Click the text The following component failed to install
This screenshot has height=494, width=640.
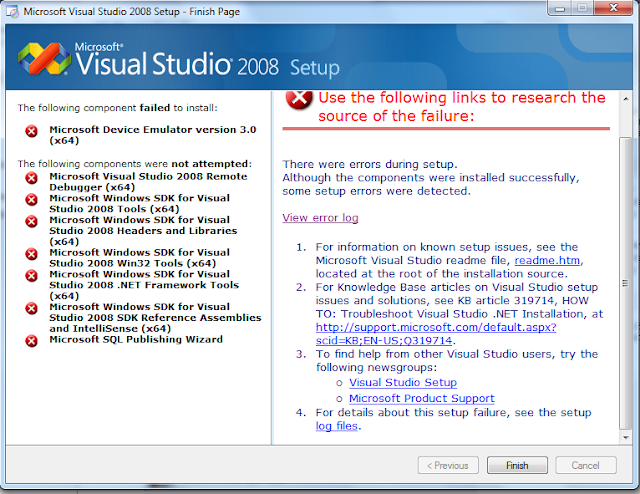118,108
